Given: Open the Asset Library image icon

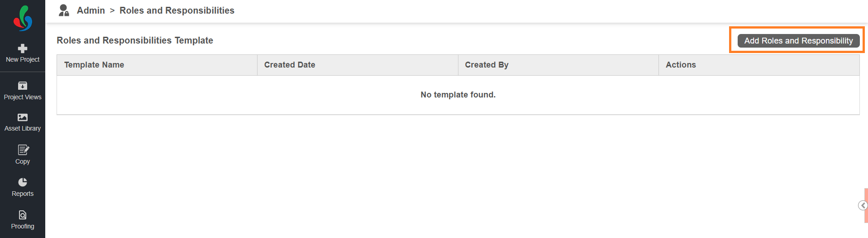Looking at the screenshot, I should pyautogui.click(x=23, y=117).
